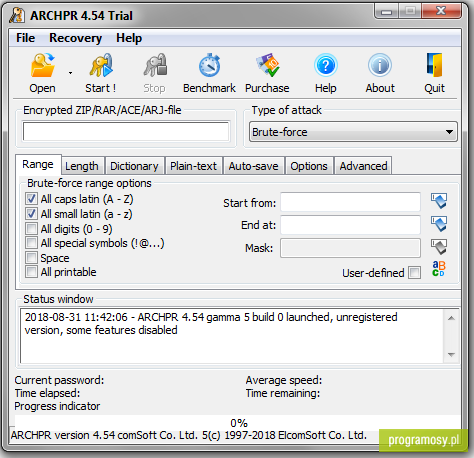Switch to the Length tab

point(82,166)
